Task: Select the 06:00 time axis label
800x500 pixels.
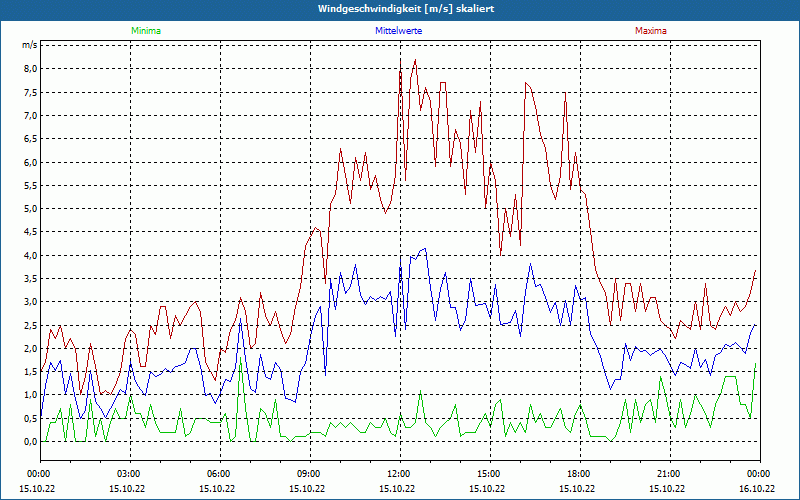Action: click(219, 474)
